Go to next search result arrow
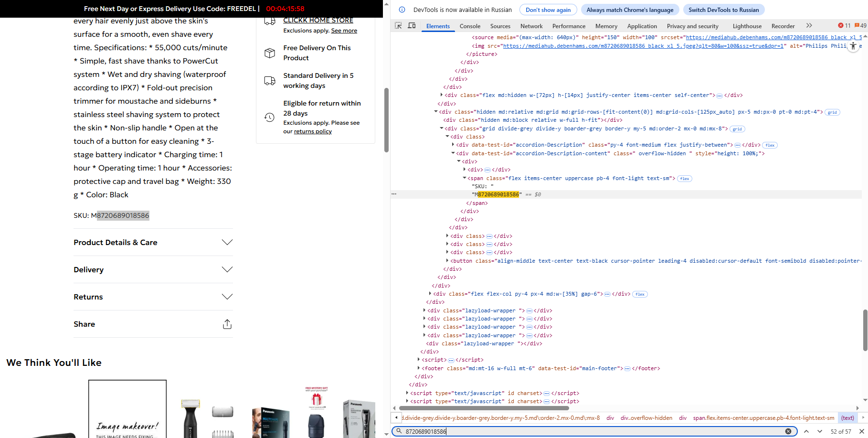 coord(820,431)
